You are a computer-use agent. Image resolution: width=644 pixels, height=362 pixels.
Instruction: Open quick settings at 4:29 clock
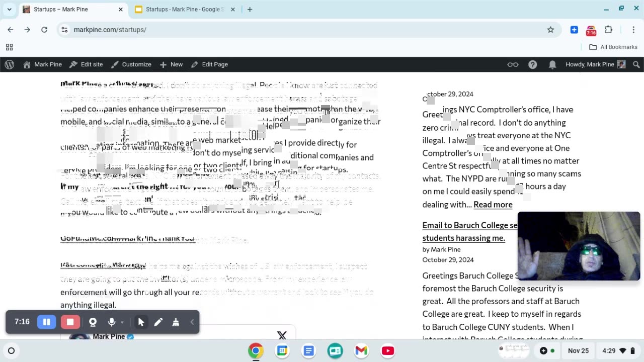point(617,350)
